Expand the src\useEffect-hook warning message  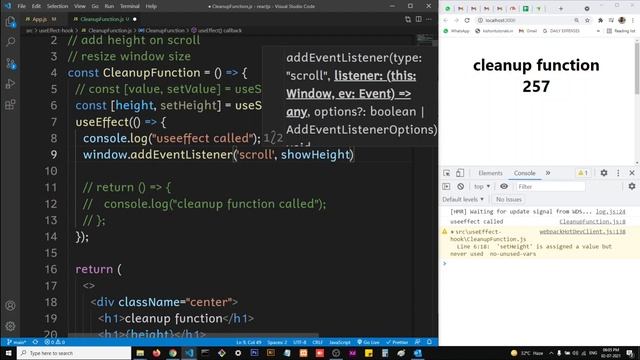click(x=452, y=232)
